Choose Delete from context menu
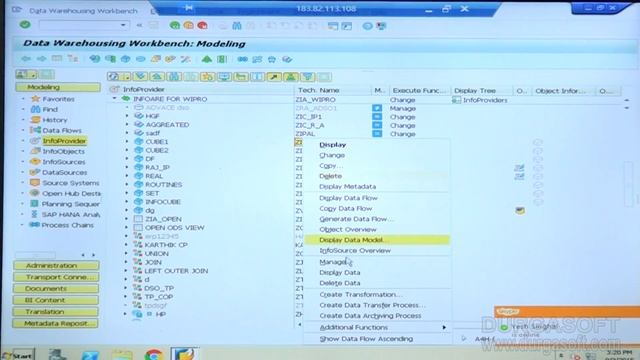 331,176
